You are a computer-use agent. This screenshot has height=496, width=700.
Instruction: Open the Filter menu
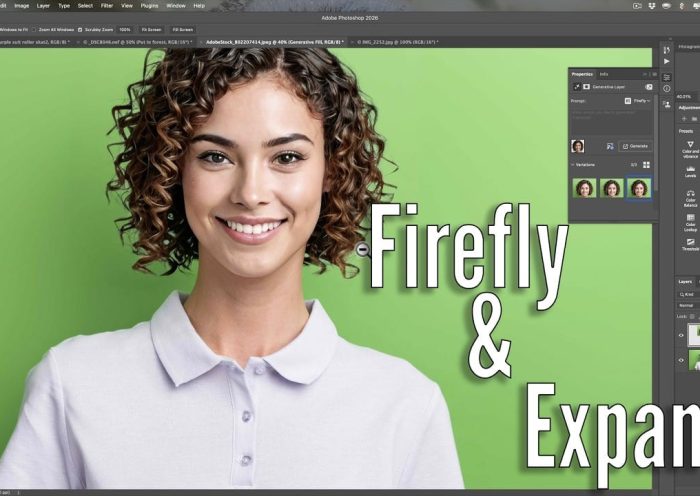coord(106,5)
